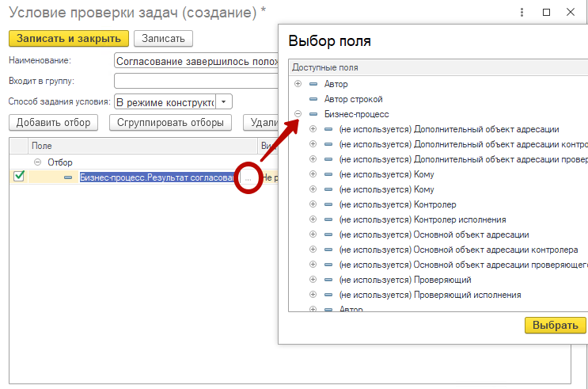Expand the Автор tree node
The image size is (588, 389).
pyautogui.click(x=298, y=84)
